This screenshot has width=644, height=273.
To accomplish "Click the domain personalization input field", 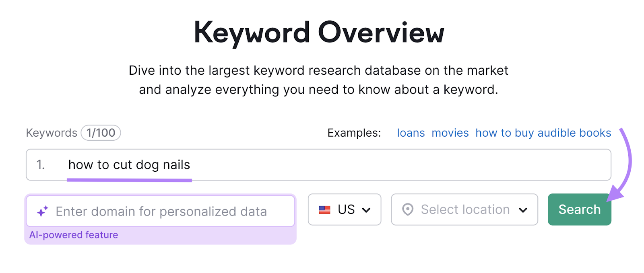I will point(161,211).
